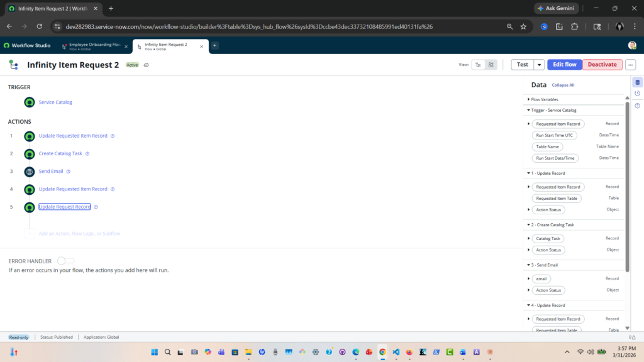Click the new tab plus icon in Workflow Studio

[x=214, y=46]
